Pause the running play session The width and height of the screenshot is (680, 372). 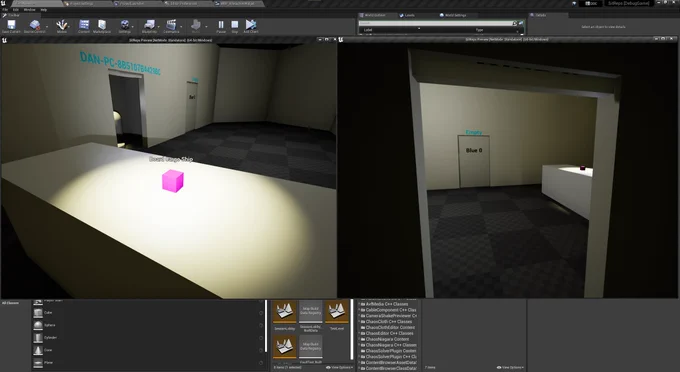(x=221, y=26)
